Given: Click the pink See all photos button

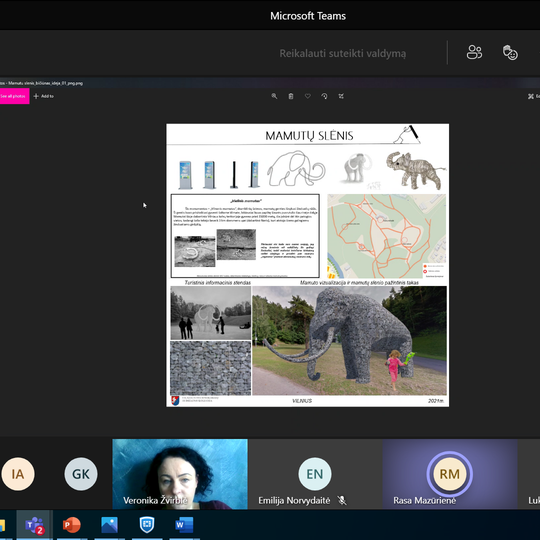Looking at the screenshot, I should coord(14,96).
